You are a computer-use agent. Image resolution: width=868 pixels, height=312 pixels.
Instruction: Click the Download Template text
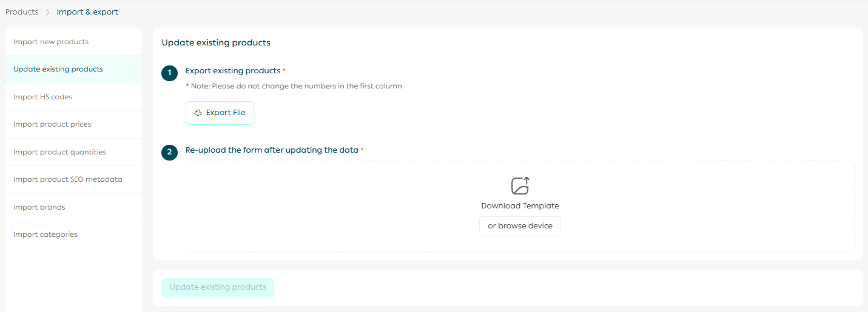[x=520, y=206]
